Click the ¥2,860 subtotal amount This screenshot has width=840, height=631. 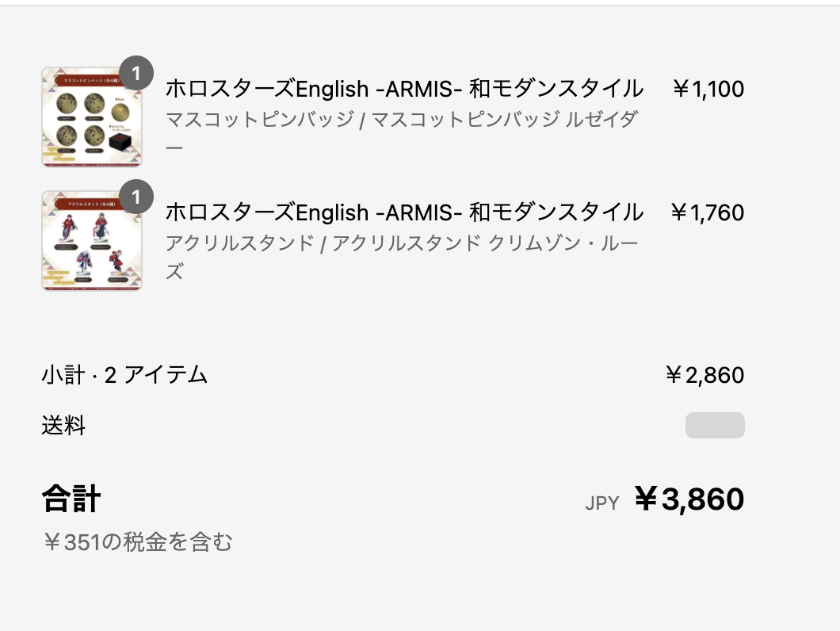coord(704,375)
